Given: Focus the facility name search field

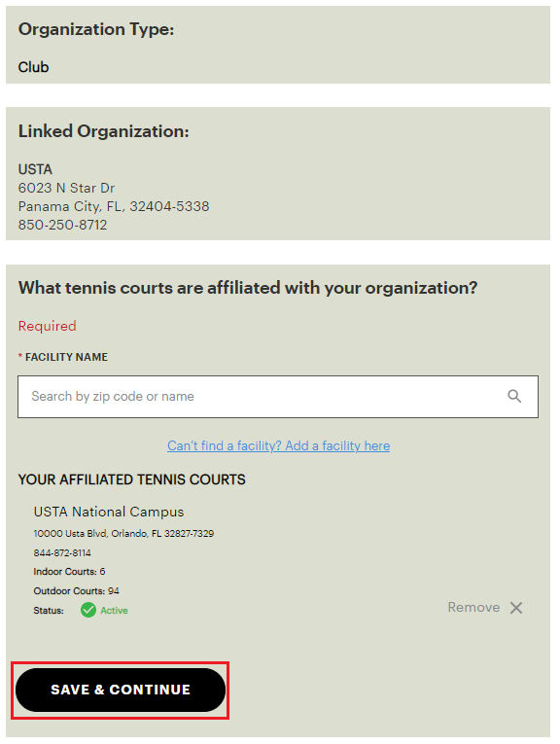Looking at the screenshot, I should (x=278, y=397).
